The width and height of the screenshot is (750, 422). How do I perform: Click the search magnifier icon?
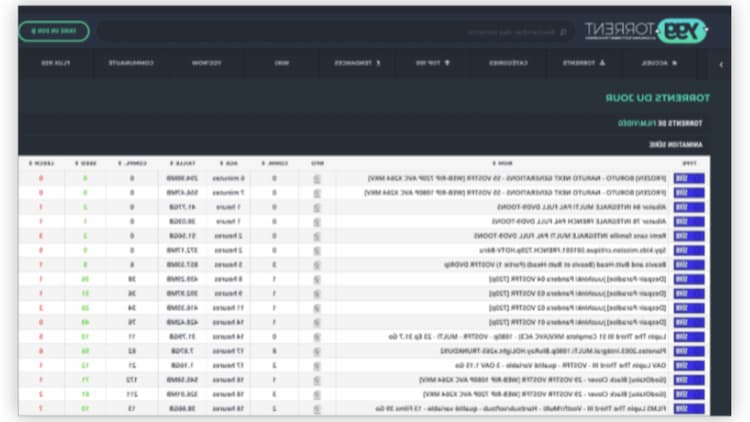click(x=563, y=32)
